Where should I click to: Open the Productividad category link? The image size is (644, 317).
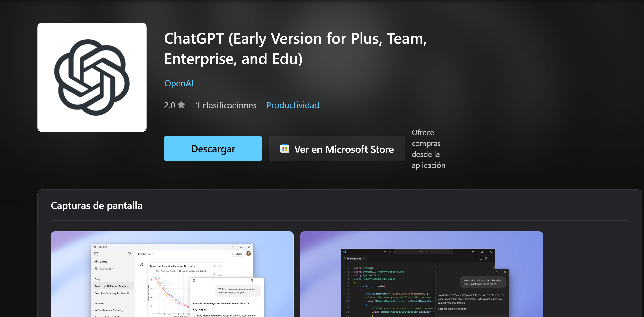[x=292, y=105]
